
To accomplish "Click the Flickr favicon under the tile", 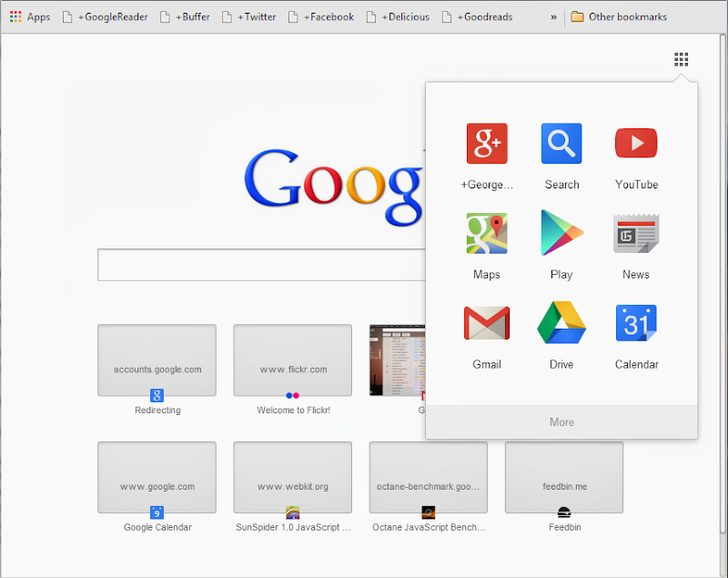I will coord(292,396).
